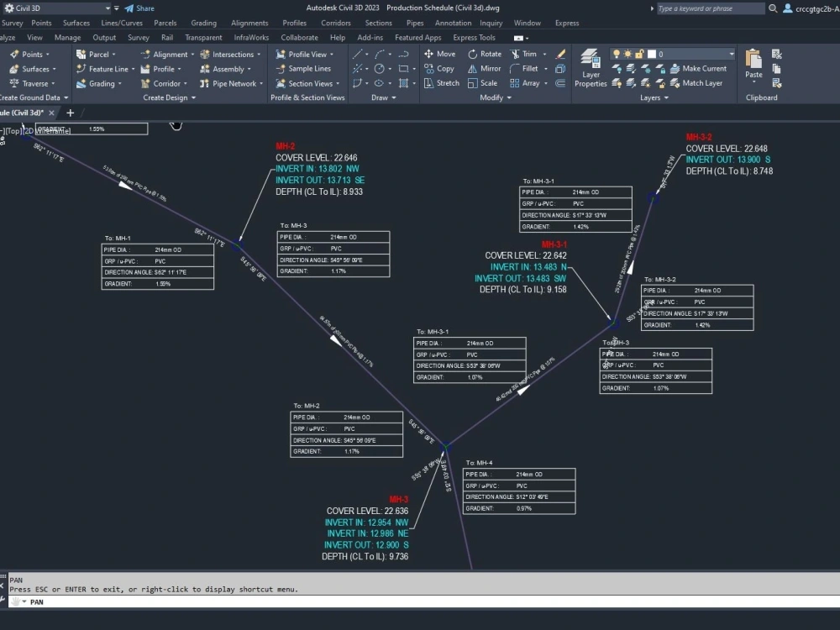Click the Make Current button
This screenshot has height=630, width=840.
[x=704, y=69]
